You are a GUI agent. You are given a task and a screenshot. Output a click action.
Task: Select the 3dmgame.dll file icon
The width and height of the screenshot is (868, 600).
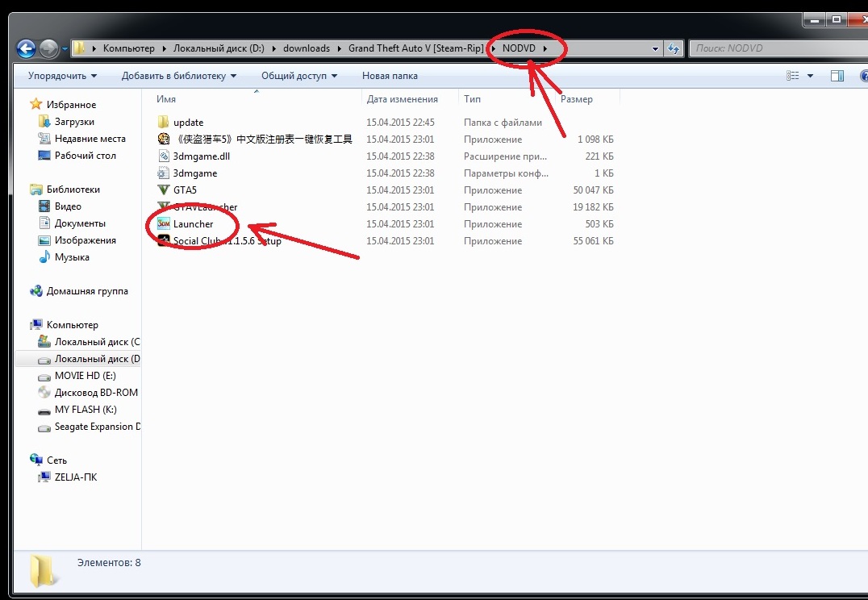[163, 156]
